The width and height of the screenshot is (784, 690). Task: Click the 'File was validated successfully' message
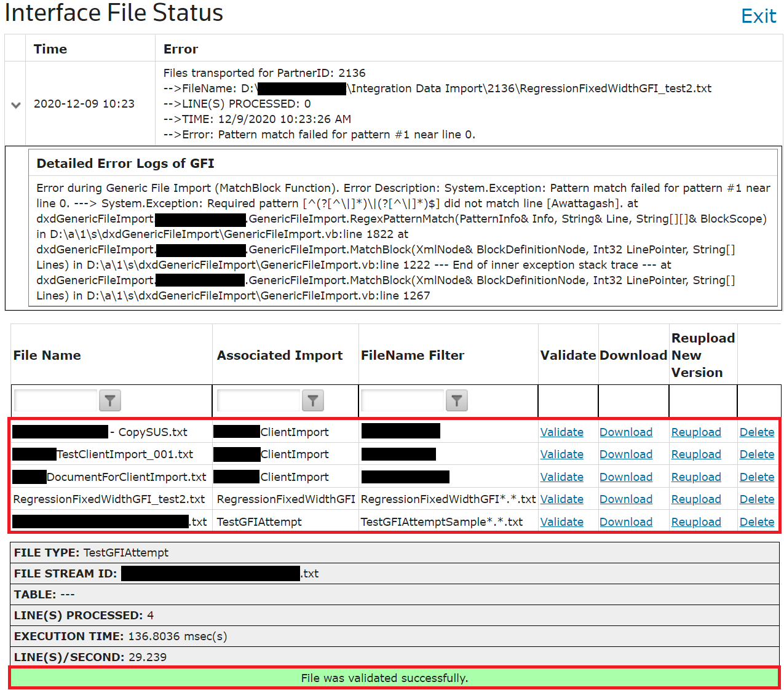(x=385, y=678)
